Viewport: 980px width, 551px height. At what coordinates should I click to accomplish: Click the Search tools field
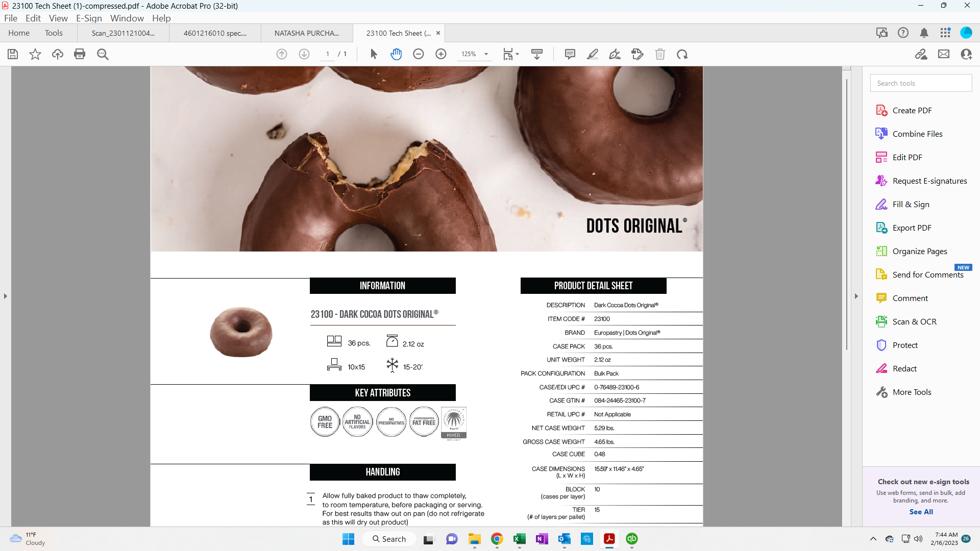pyautogui.click(x=921, y=83)
